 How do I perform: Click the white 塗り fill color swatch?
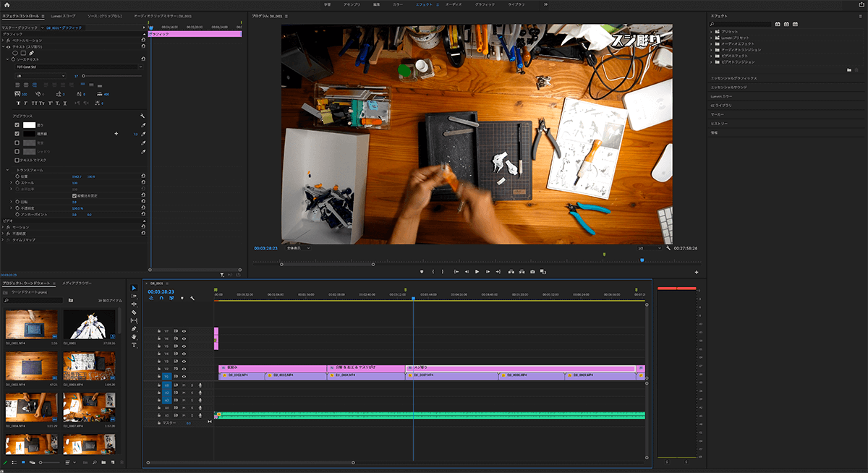pos(30,125)
